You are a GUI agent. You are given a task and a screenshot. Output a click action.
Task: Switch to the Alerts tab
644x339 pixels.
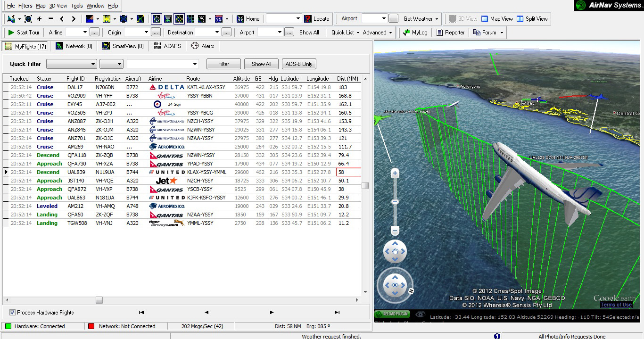203,46
